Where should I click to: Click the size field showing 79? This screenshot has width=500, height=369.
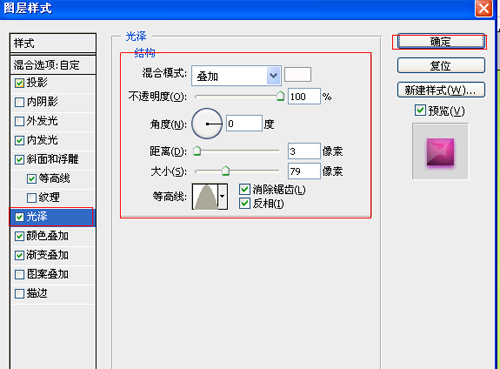tap(304, 171)
